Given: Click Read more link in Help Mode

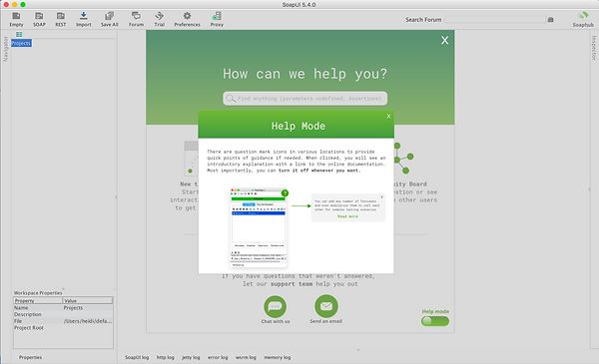Looking at the screenshot, I should click(x=347, y=216).
